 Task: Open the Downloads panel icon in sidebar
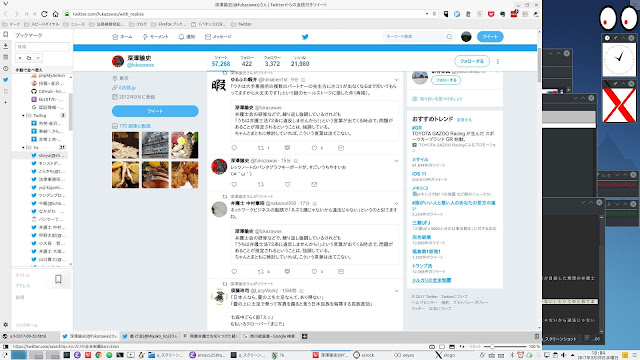pyautogui.click(x=5, y=46)
